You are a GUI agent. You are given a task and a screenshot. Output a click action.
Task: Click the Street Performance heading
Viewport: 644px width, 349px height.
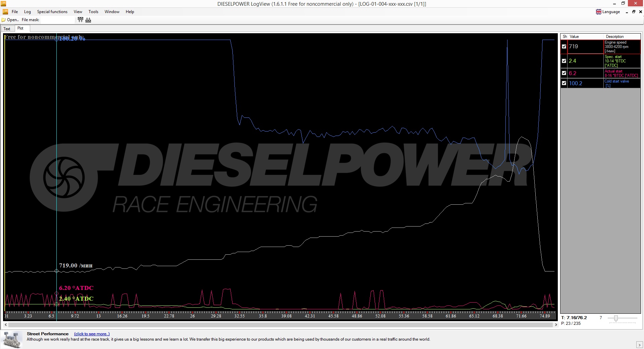pos(48,334)
